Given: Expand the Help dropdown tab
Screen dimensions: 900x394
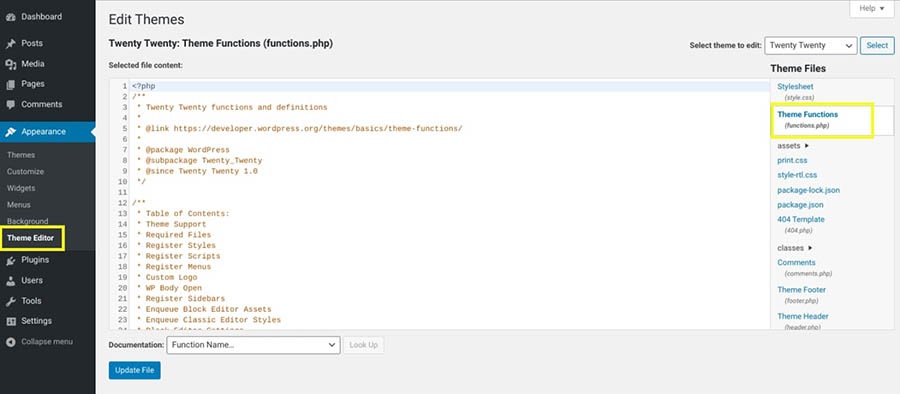Looking at the screenshot, I should pos(872,9).
